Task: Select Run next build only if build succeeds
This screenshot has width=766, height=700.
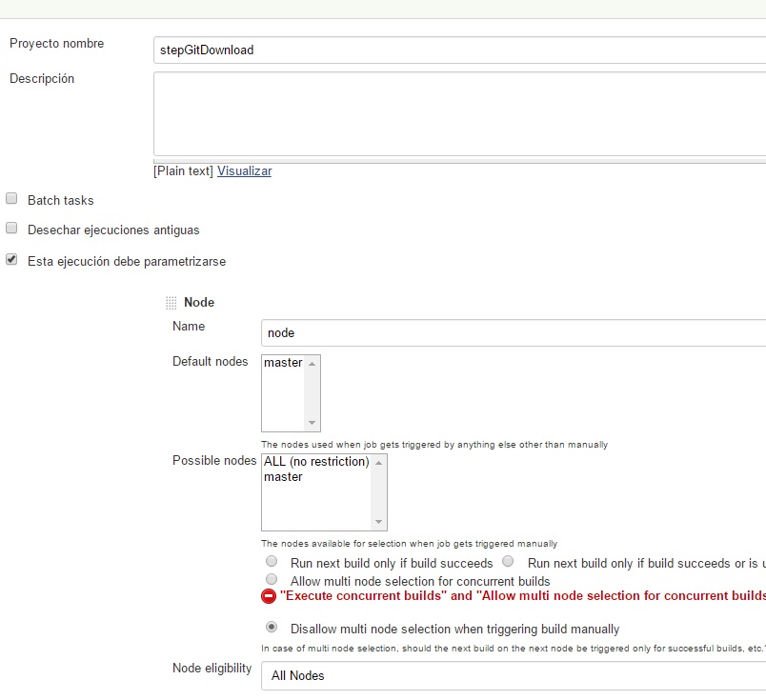Action: 272,561
